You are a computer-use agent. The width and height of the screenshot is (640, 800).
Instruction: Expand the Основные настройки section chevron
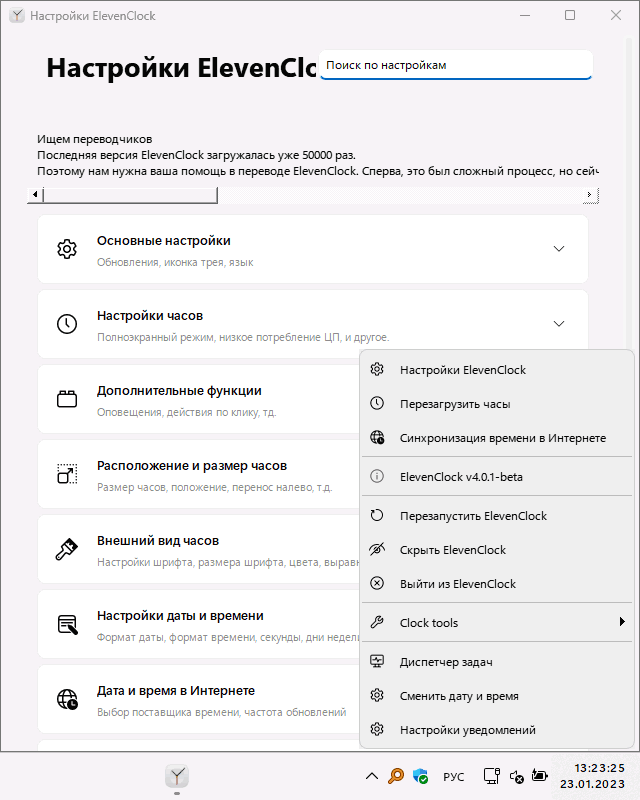(559, 249)
